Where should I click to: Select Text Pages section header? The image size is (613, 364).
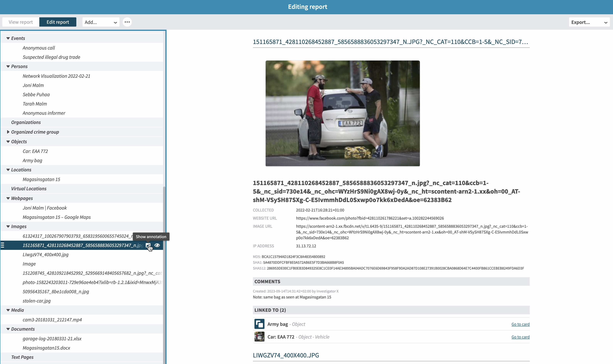[x=22, y=357]
